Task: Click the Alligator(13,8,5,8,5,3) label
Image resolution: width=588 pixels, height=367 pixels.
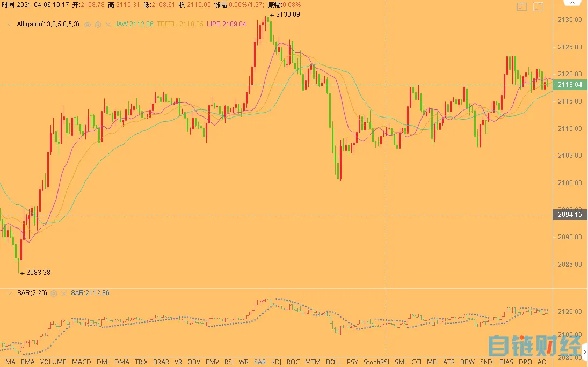Action: (x=48, y=24)
